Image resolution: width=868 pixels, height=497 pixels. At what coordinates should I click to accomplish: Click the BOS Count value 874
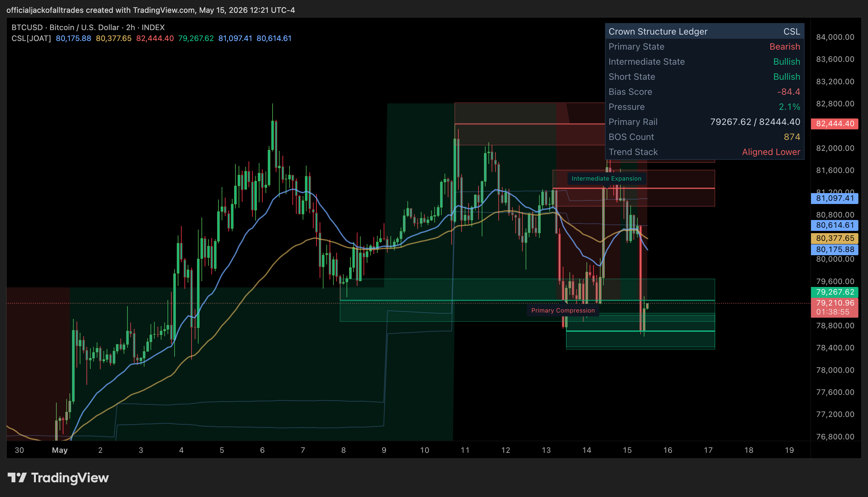point(792,136)
